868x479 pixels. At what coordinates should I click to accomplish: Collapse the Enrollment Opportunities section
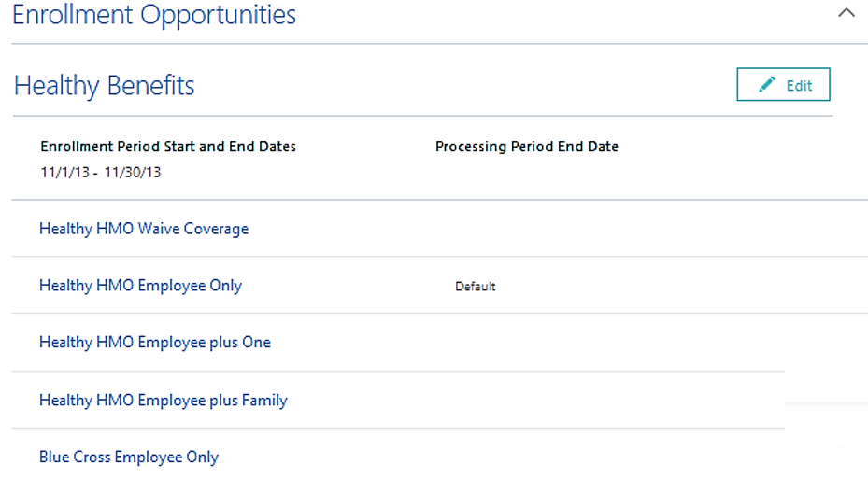point(847,13)
